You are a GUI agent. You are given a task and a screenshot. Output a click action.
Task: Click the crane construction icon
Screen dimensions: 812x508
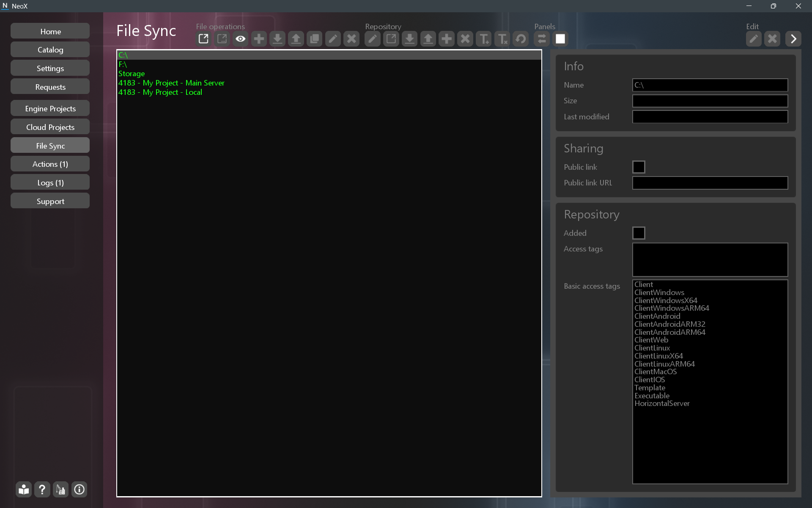click(61, 490)
